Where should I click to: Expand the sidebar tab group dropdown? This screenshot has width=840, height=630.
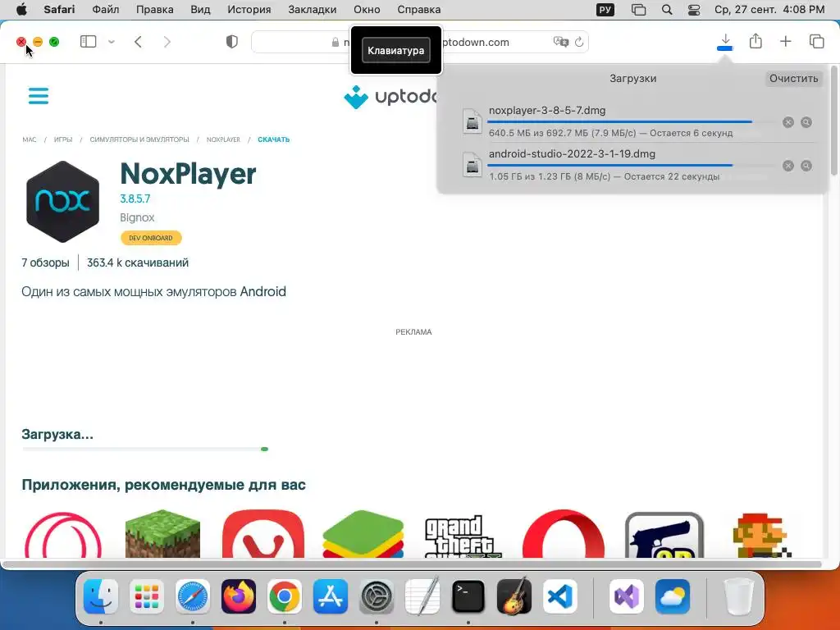tap(112, 42)
